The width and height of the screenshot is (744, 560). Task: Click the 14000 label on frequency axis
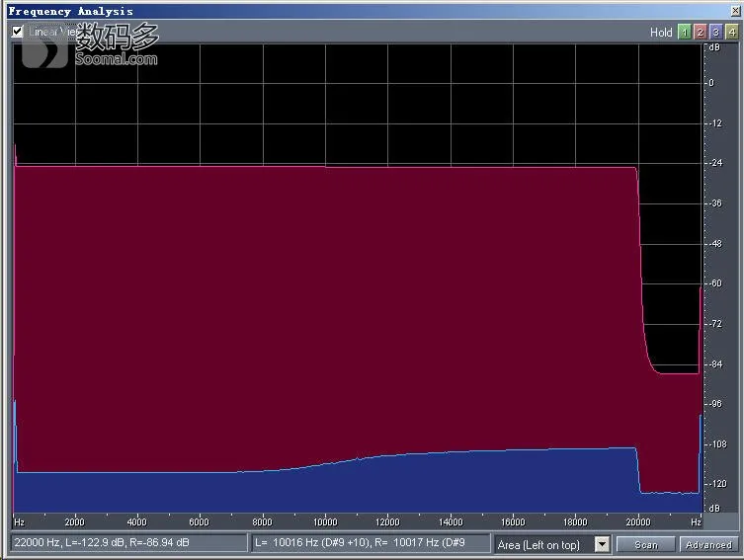451,522
